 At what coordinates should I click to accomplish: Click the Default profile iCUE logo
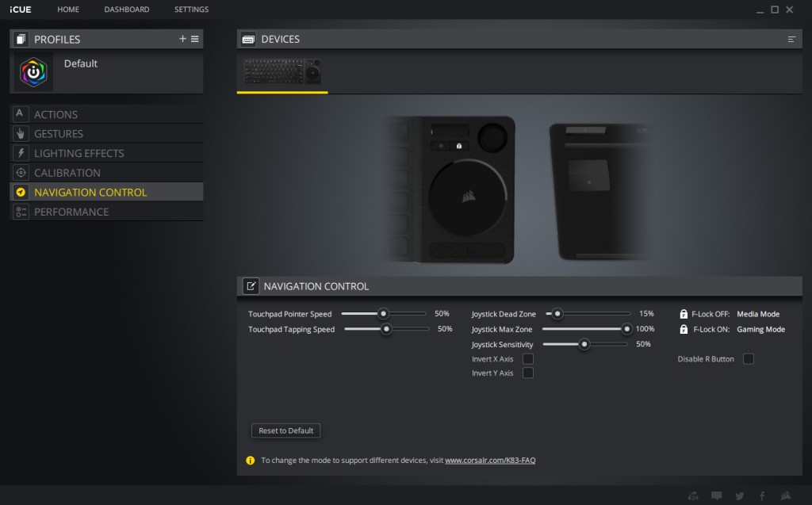(x=33, y=72)
